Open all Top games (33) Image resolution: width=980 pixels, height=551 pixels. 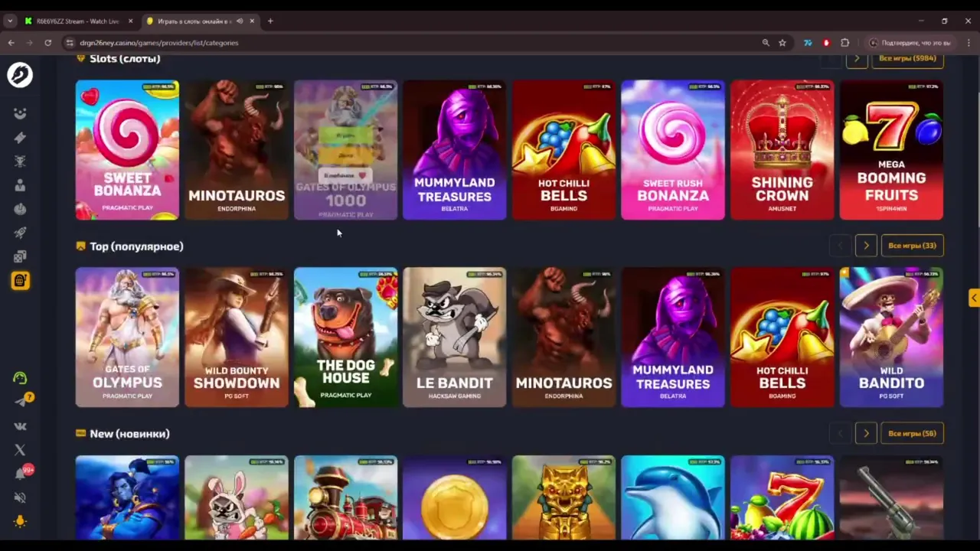point(913,246)
